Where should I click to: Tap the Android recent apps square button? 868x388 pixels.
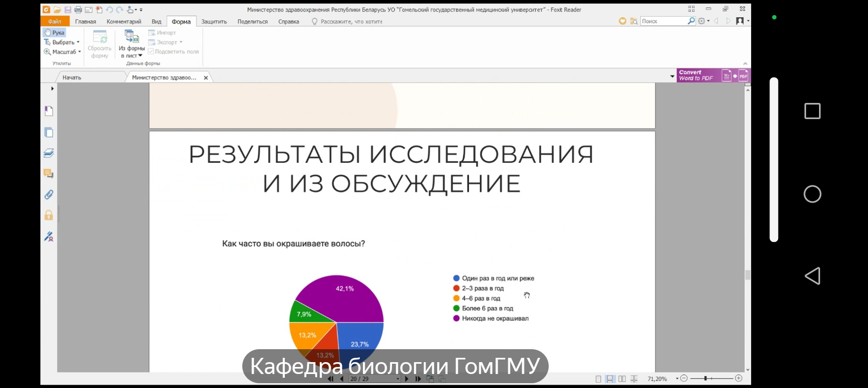tap(812, 111)
